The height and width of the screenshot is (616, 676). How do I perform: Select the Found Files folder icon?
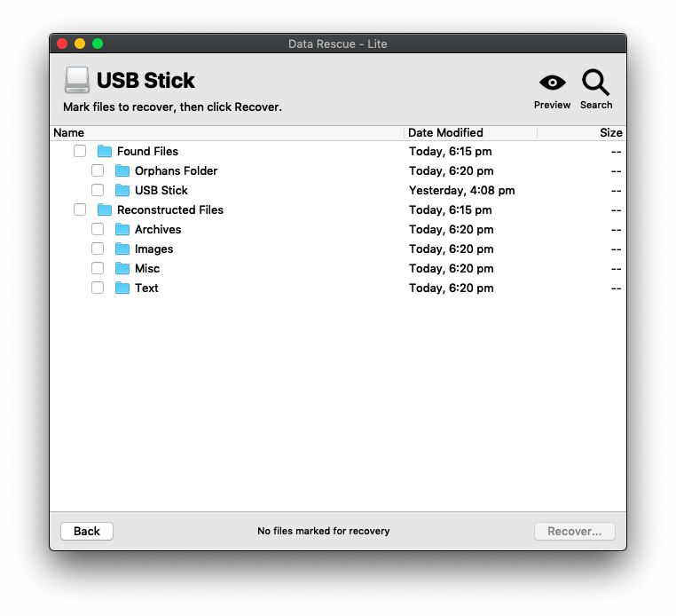pyautogui.click(x=105, y=152)
